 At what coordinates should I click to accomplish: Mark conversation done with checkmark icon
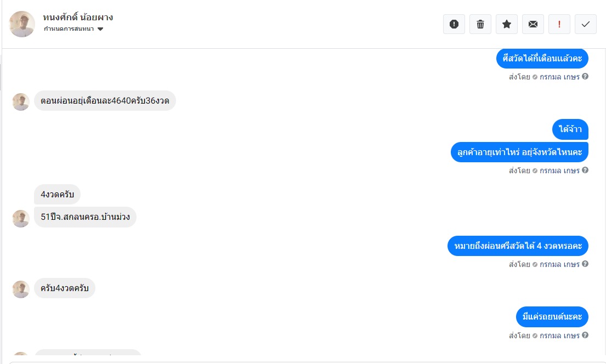point(586,24)
